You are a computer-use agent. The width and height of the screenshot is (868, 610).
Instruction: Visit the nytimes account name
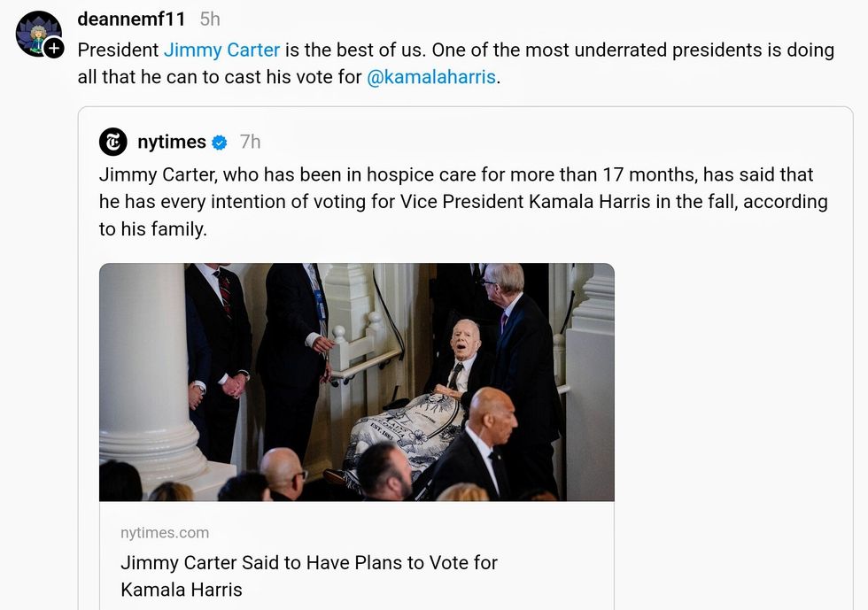tap(172, 142)
